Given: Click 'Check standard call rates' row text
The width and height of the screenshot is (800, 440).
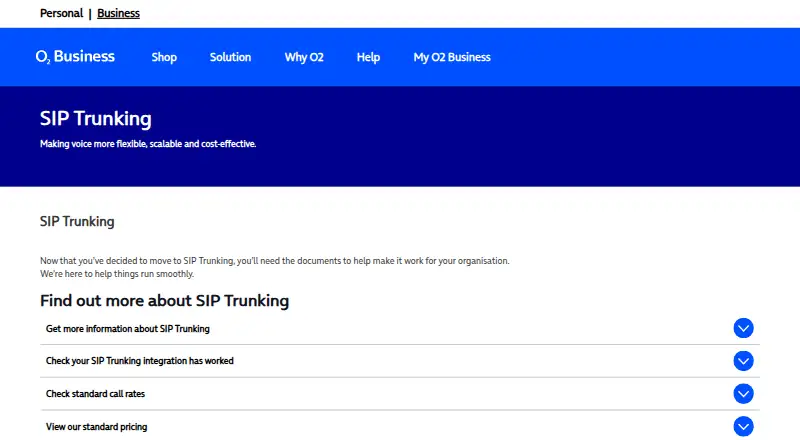Looking at the screenshot, I should (95, 394).
